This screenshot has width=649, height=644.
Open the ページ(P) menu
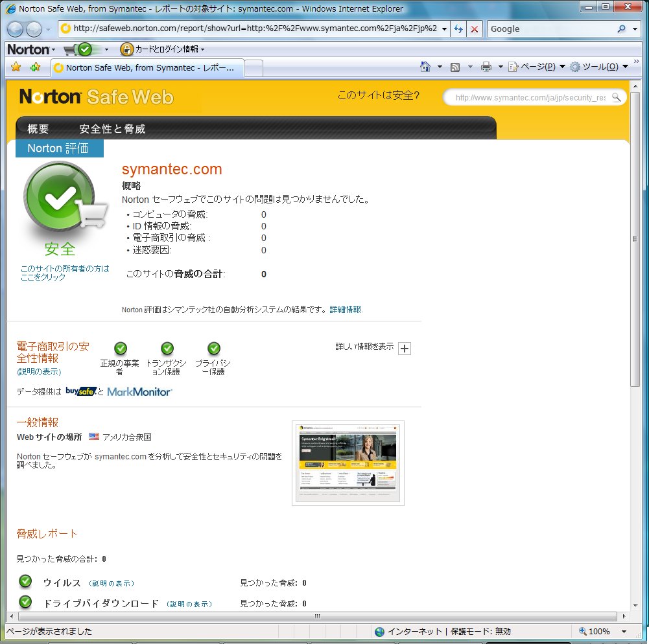point(537,67)
